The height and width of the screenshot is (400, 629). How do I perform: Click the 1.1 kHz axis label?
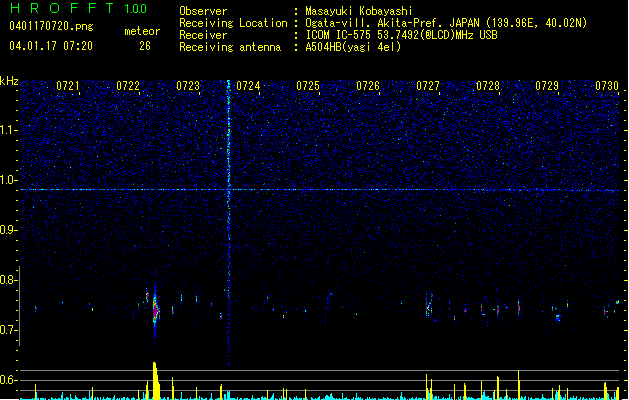[8, 130]
